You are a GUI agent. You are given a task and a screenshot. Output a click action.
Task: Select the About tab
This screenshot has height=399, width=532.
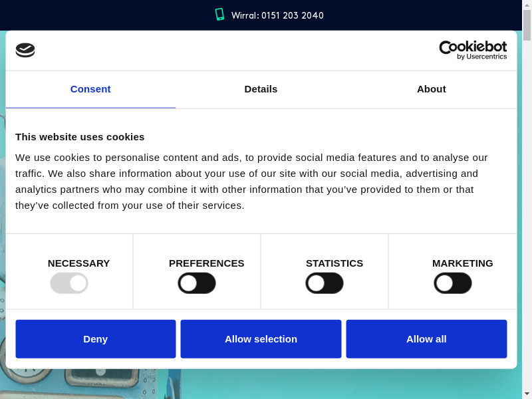click(431, 89)
